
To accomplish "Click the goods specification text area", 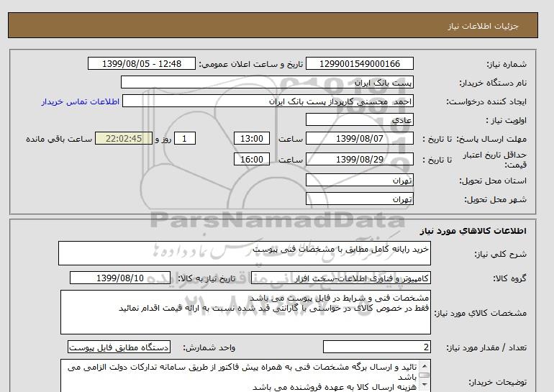I will [x=245, y=312].
